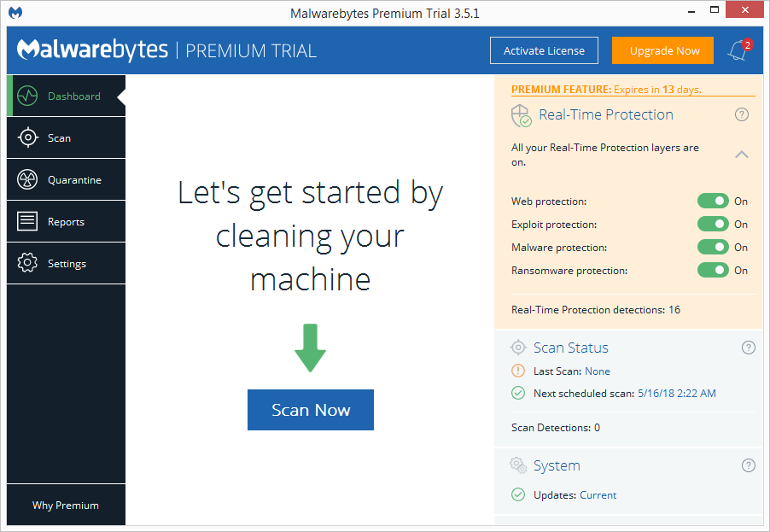Collapse the Real-Time Protection layers chevron
770x532 pixels.
pyautogui.click(x=742, y=155)
